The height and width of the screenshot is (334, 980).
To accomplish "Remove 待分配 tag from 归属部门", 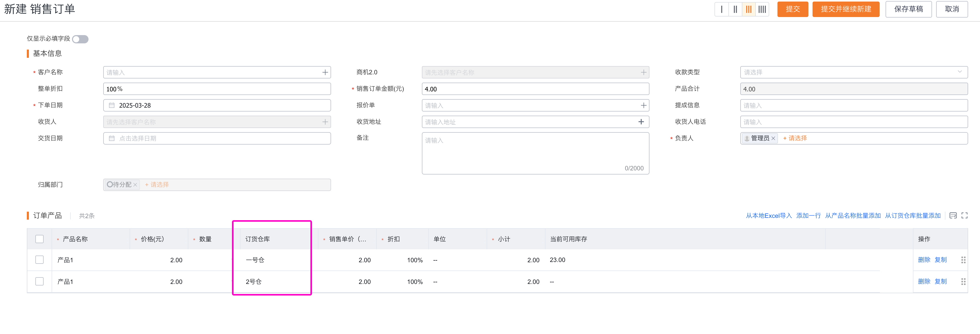I will pos(135,185).
